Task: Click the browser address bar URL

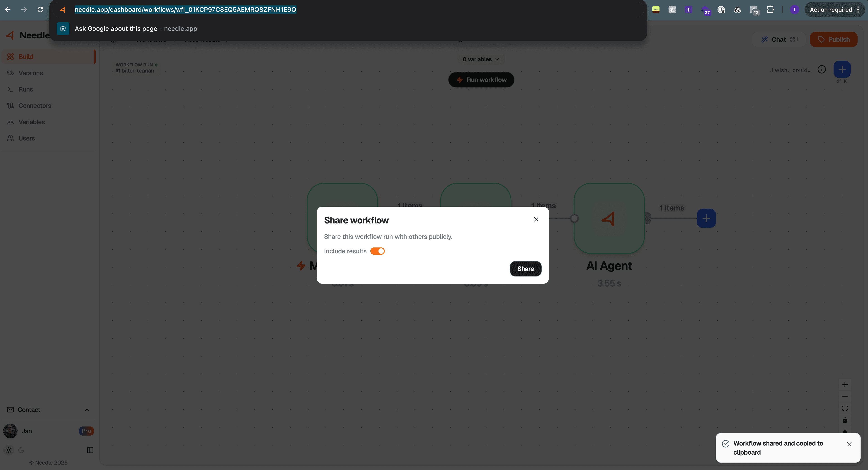Action: pos(185,10)
